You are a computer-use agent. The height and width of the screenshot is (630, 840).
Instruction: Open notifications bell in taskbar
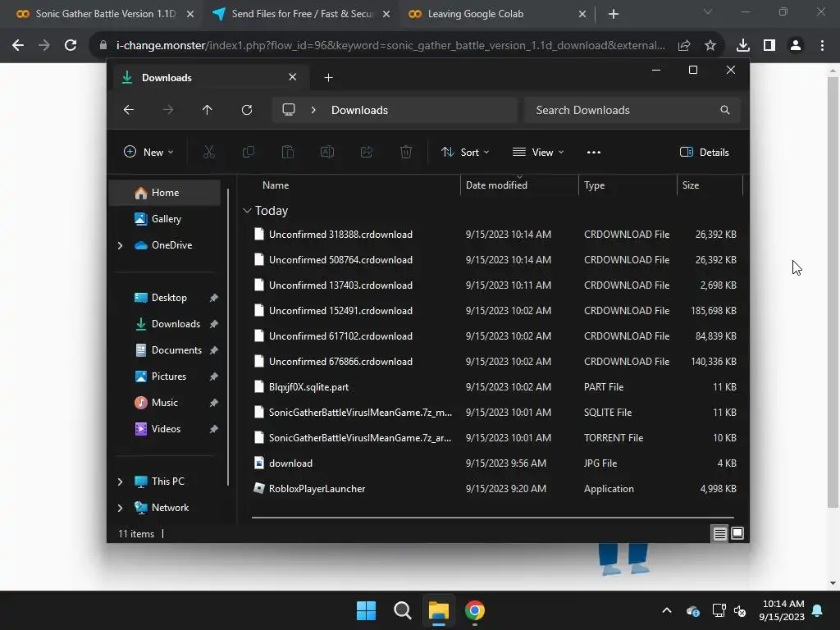818,610
